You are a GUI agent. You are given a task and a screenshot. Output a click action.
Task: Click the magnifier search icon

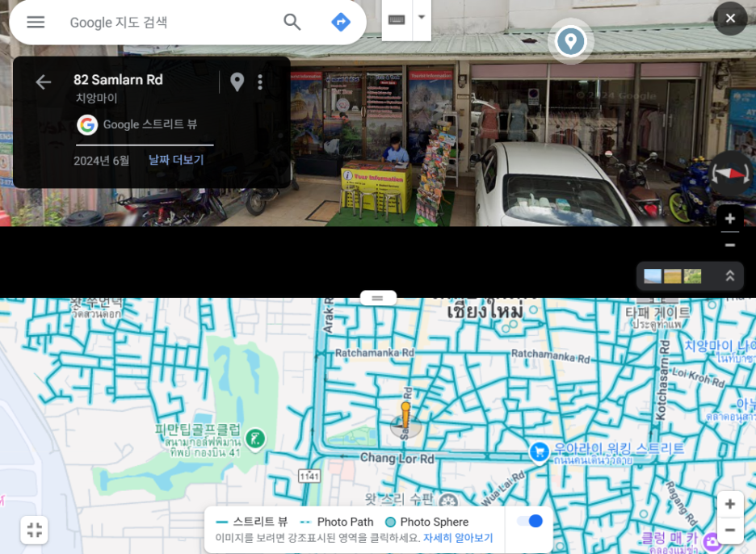[x=292, y=22]
